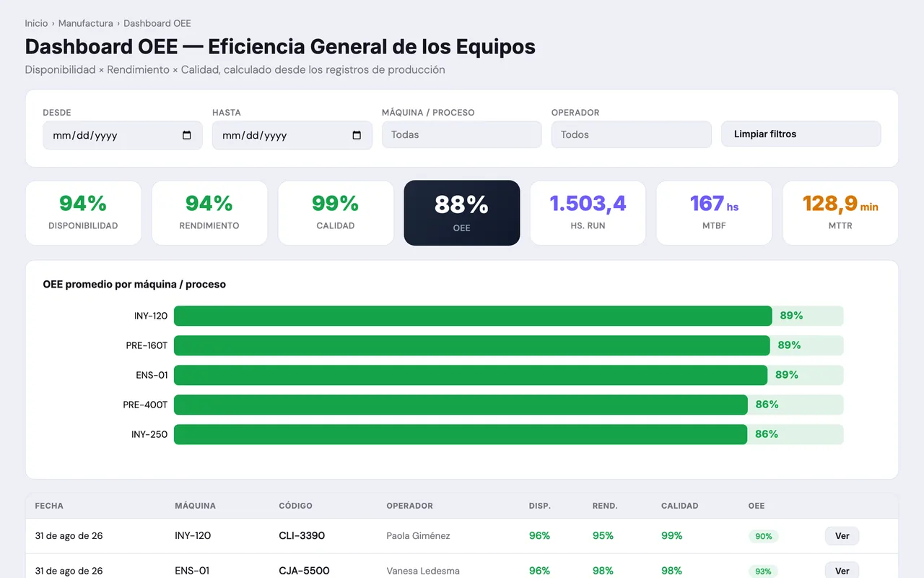Click operator Paola Giménez

tap(418, 536)
